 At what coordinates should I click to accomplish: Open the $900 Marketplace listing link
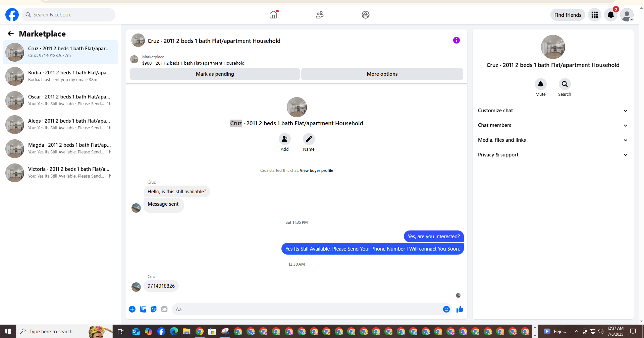[193, 63]
